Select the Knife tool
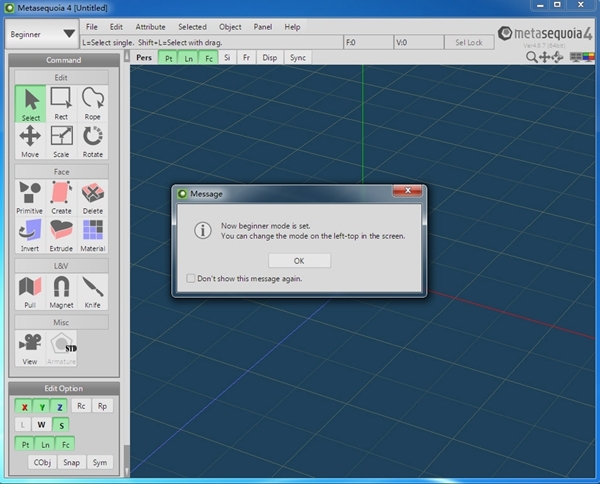Image resolution: width=600 pixels, height=484 pixels. [x=93, y=292]
